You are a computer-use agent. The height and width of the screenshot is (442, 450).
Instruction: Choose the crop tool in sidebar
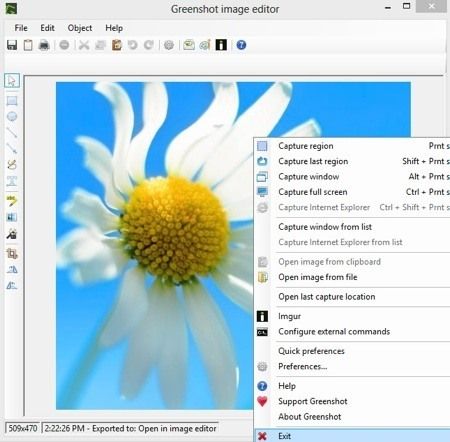point(12,254)
